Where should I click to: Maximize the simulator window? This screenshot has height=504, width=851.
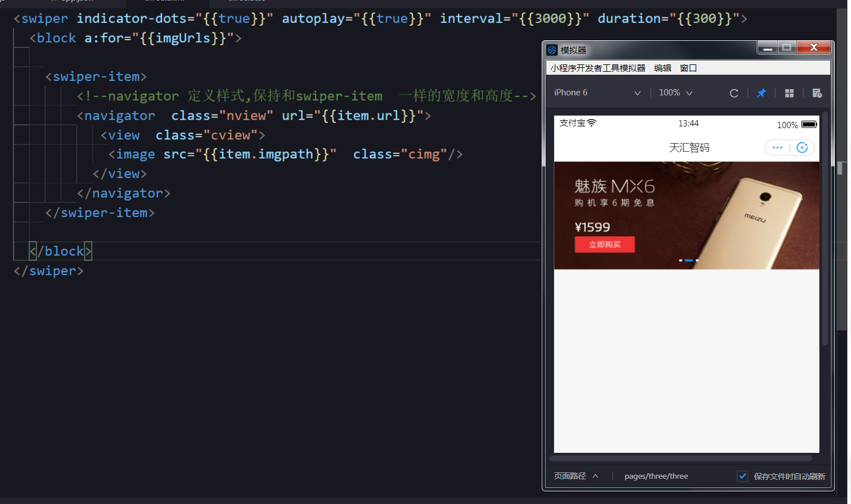[x=787, y=48]
